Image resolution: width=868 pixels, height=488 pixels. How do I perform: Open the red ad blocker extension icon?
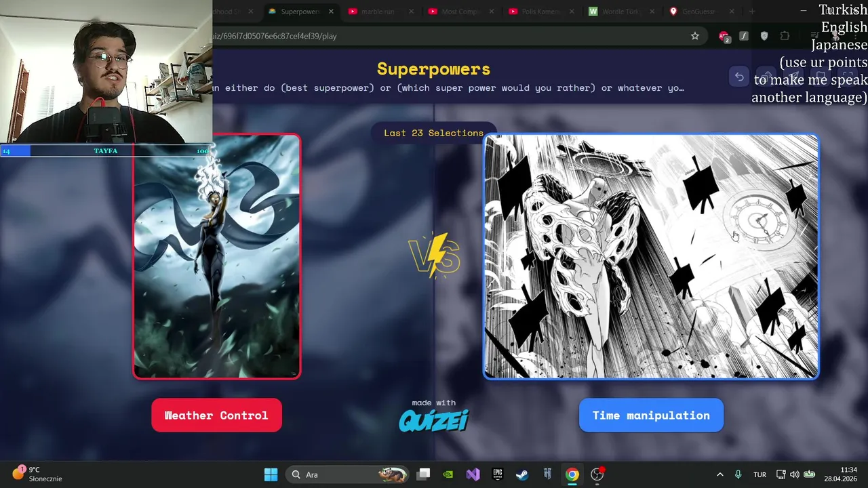tap(724, 36)
